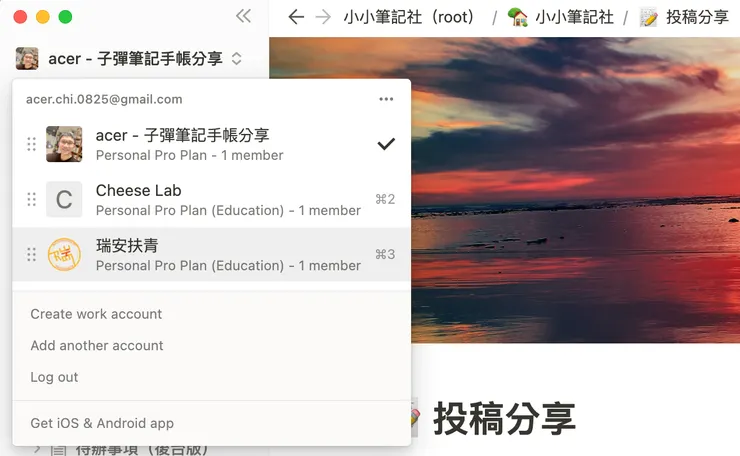Image resolution: width=740 pixels, height=456 pixels.
Task: Click Add another account
Action: coord(97,346)
